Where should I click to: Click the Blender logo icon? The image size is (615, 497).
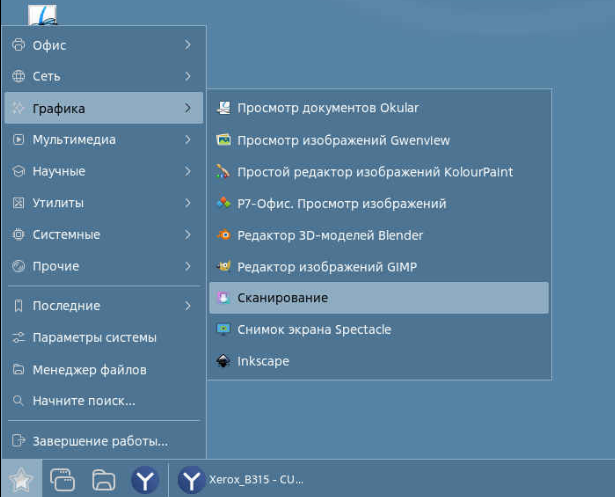point(224,235)
